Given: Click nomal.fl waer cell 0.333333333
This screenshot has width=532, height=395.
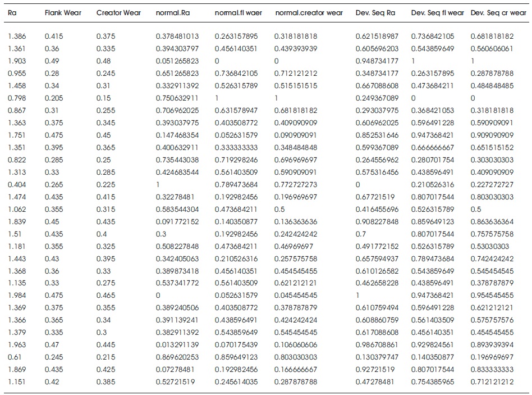Looking at the screenshot, I should pos(236,148).
